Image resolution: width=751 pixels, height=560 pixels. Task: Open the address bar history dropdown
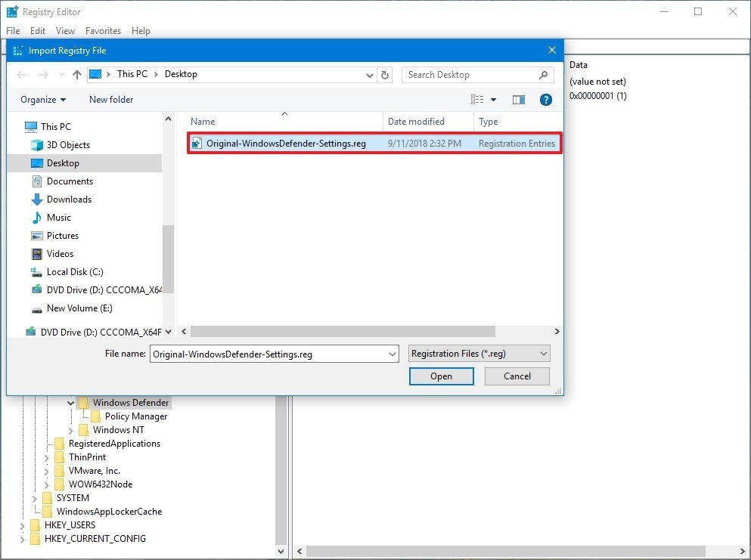pos(369,75)
